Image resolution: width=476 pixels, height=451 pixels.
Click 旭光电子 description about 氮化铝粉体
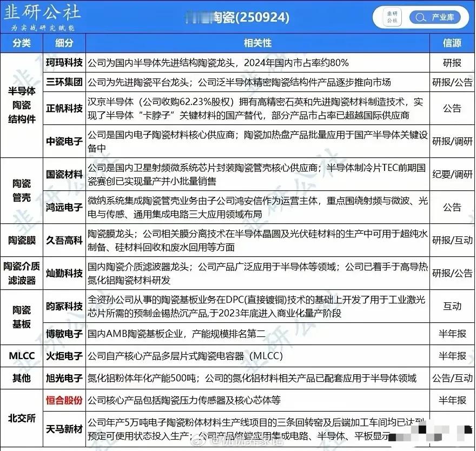[252, 378]
